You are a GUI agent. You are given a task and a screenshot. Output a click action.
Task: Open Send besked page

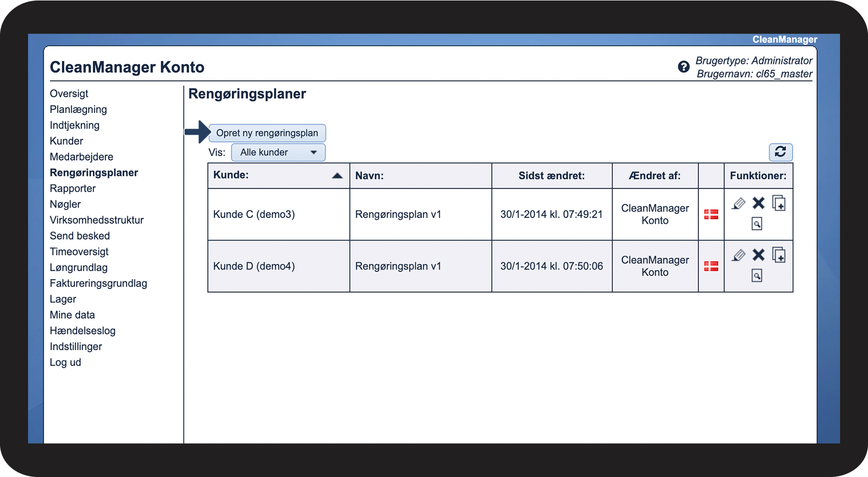pos(80,236)
